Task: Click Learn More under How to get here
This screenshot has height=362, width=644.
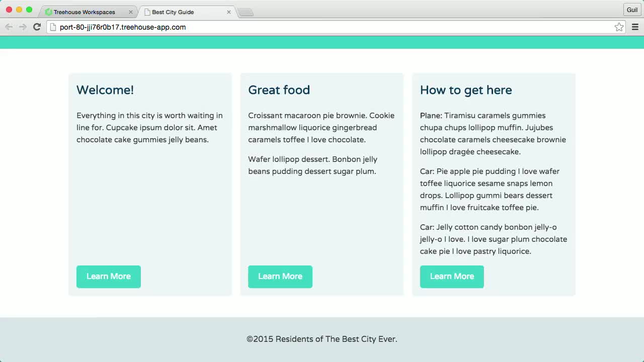Action: [x=451, y=277]
